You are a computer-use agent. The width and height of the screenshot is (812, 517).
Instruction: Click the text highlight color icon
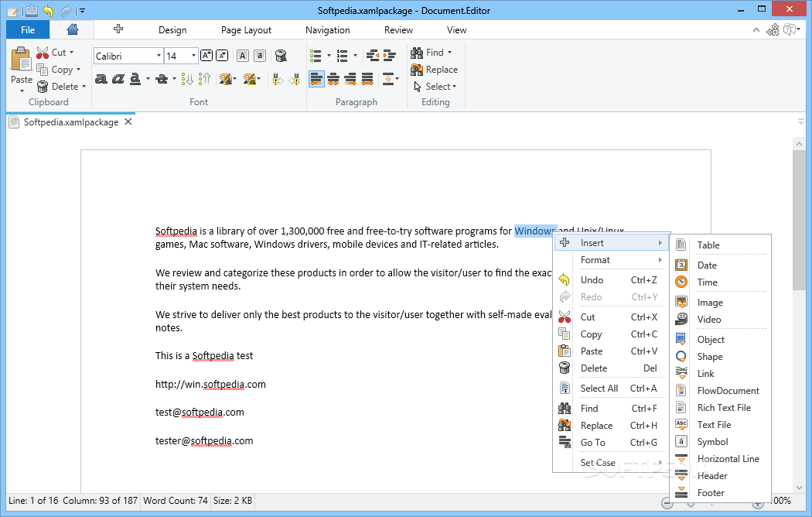pyautogui.click(x=249, y=79)
